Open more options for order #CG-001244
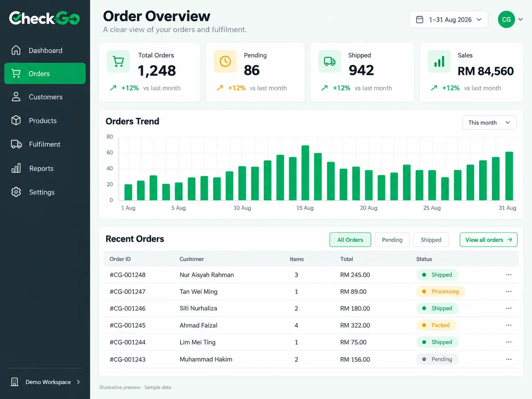Screen dimensions: 532x399 coord(509,342)
